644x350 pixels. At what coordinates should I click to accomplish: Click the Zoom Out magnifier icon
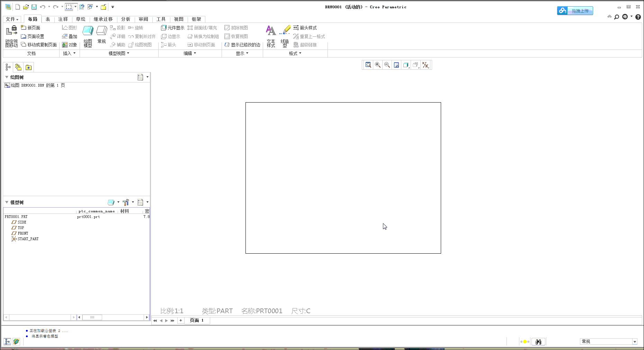[387, 65]
